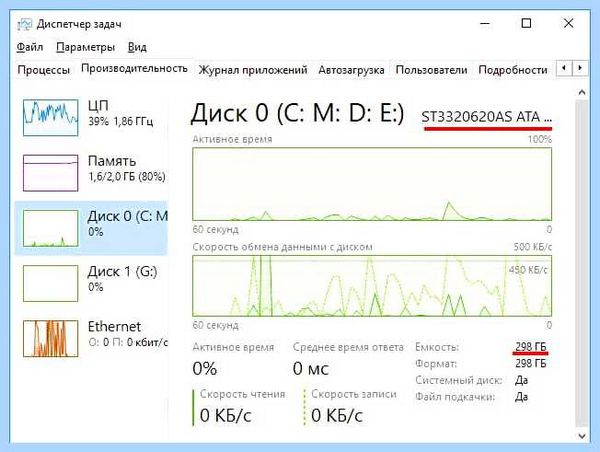The width and height of the screenshot is (600, 452).
Task: Click the Память 1,6/2,0 ГБ (80%) label
Action: tap(127, 169)
